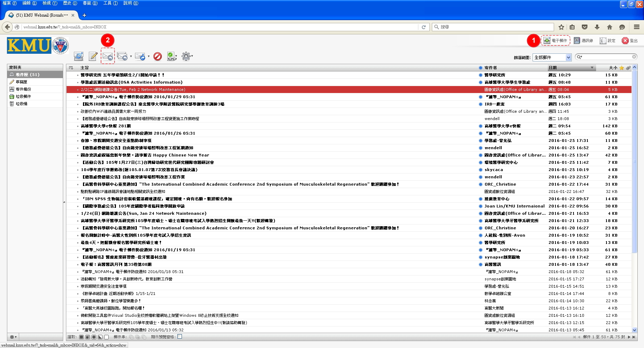This screenshot has width=644, height=348.
Task: Open the search options magnifier dropdown
Action: click(579, 57)
